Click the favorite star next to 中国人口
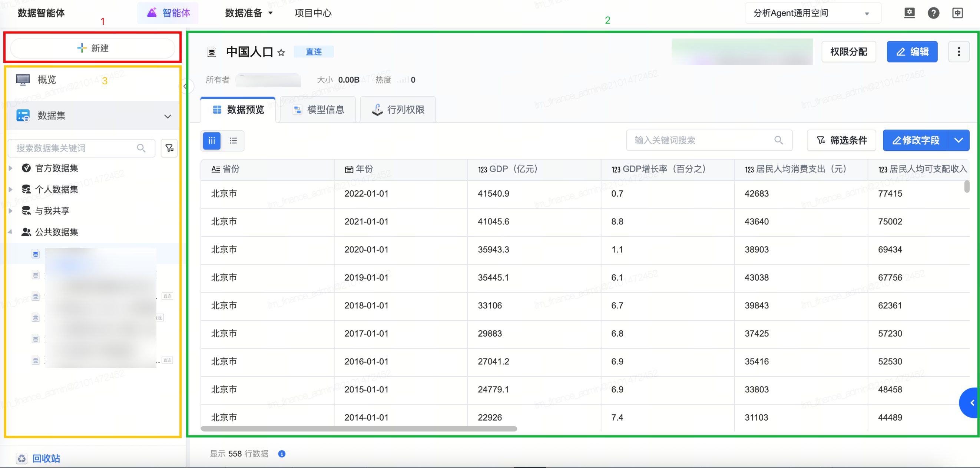 click(x=281, y=53)
